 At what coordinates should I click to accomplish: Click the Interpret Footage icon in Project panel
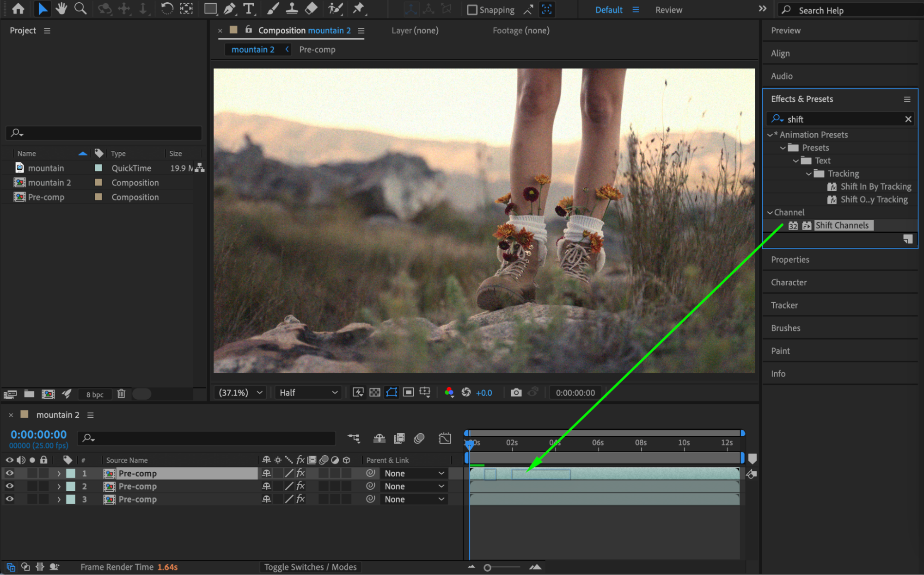pyautogui.click(x=10, y=394)
